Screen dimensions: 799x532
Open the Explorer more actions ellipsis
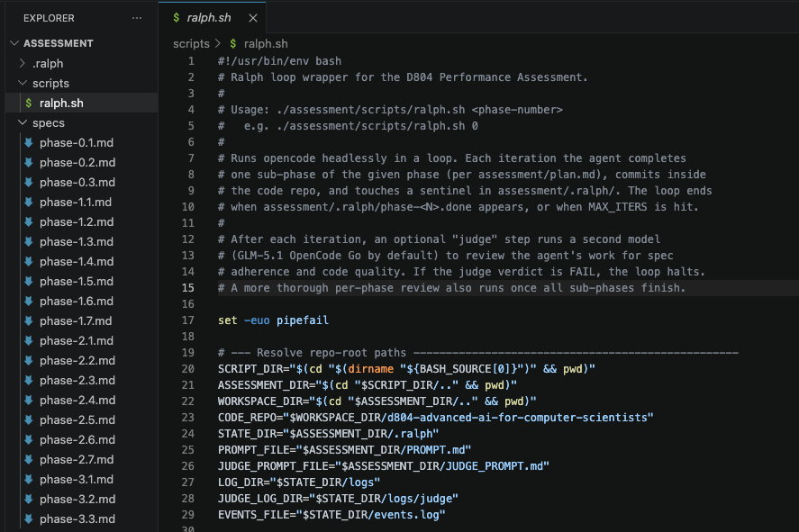pyautogui.click(x=137, y=18)
